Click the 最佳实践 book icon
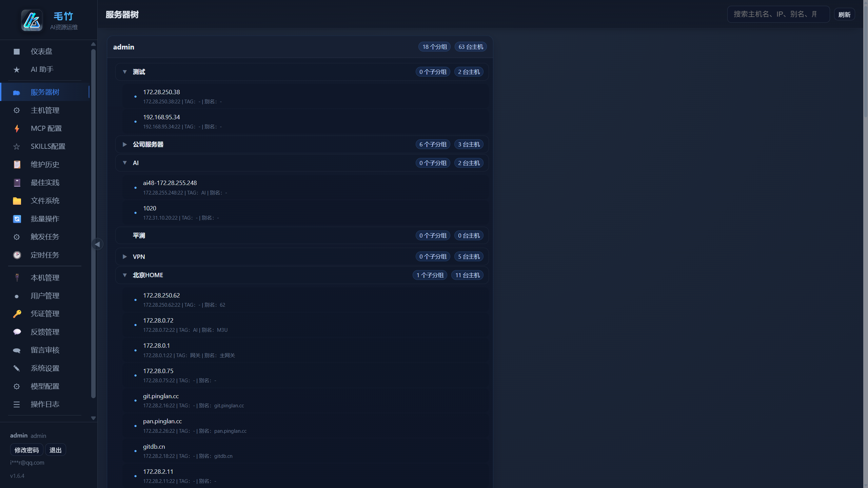The height and width of the screenshot is (488, 868). [x=17, y=183]
